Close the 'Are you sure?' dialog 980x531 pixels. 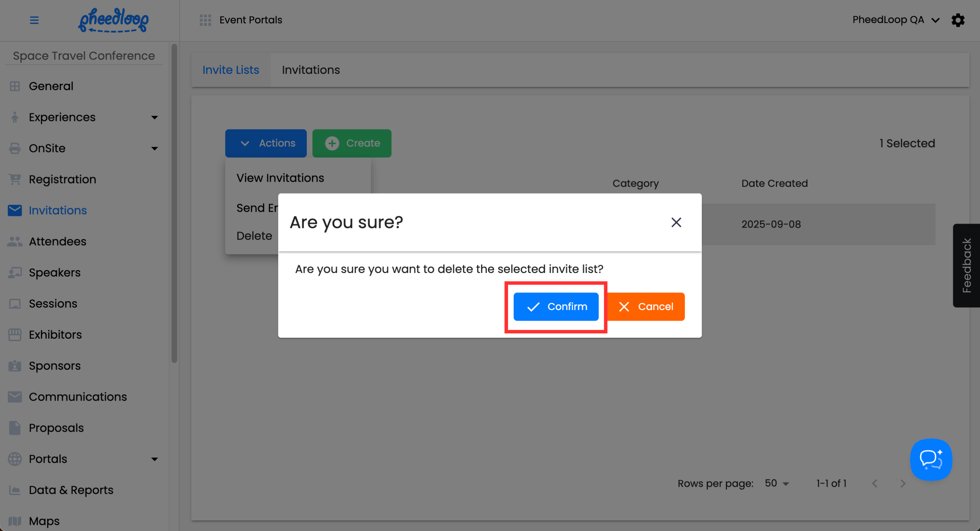click(676, 222)
